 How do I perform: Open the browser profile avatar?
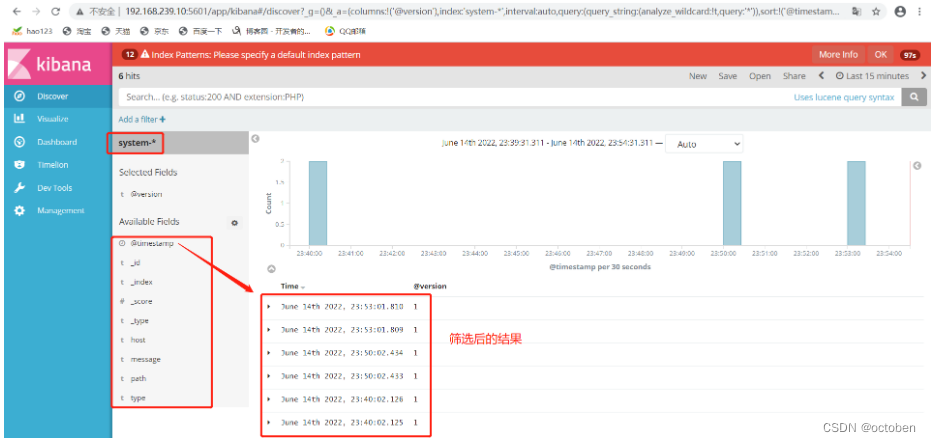901,11
